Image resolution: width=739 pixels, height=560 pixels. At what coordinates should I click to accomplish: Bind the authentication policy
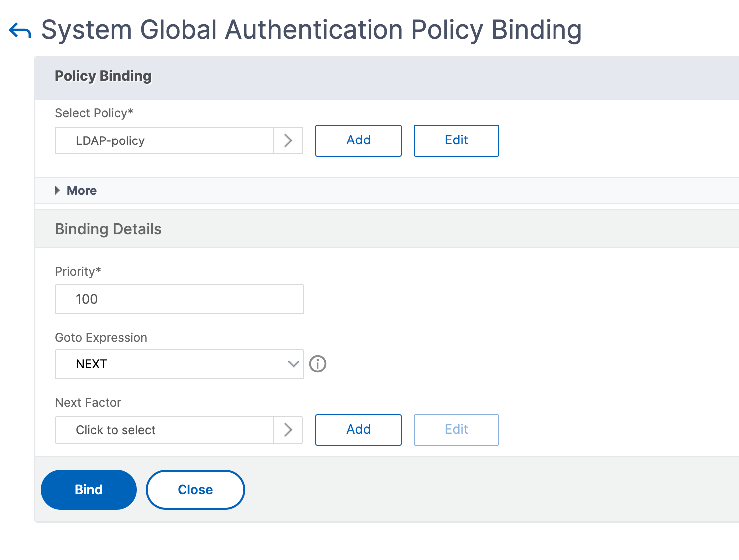click(x=89, y=490)
